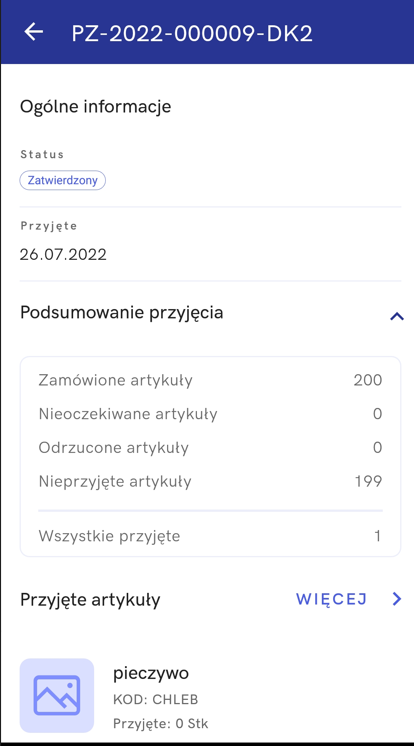Open the pieczywo article entry

coord(210,697)
